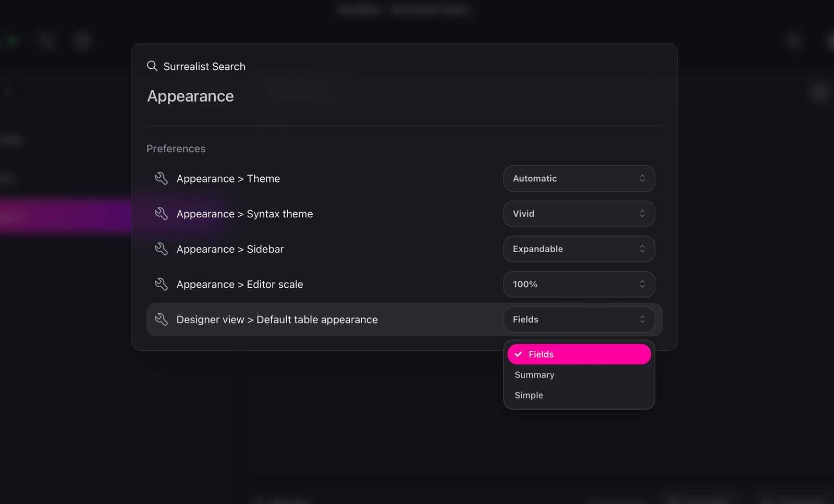Viewport: 834px width, 504px height.
Task: Click the wrench icon beside Appearance > Theme
Action: (162, 178)
